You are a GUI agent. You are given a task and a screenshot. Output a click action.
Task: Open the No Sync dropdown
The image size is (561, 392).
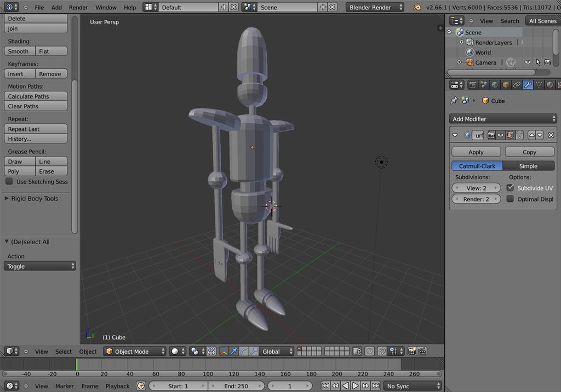413,386
